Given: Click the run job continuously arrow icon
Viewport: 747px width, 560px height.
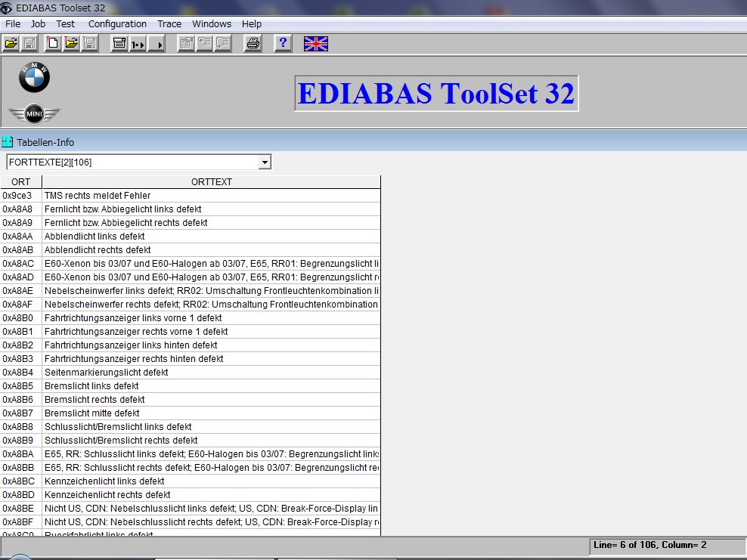Looking at the screenshot, I should click(157, 44).
